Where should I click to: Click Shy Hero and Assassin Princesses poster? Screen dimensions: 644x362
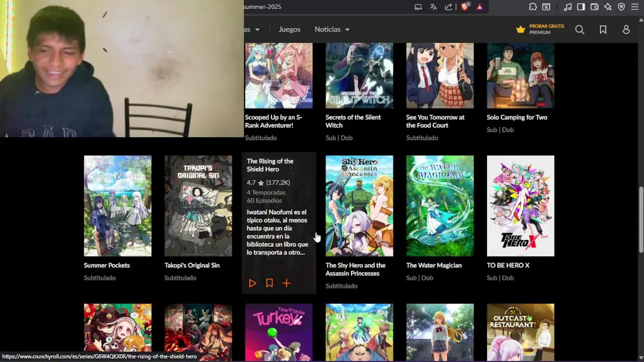point(359,206)
